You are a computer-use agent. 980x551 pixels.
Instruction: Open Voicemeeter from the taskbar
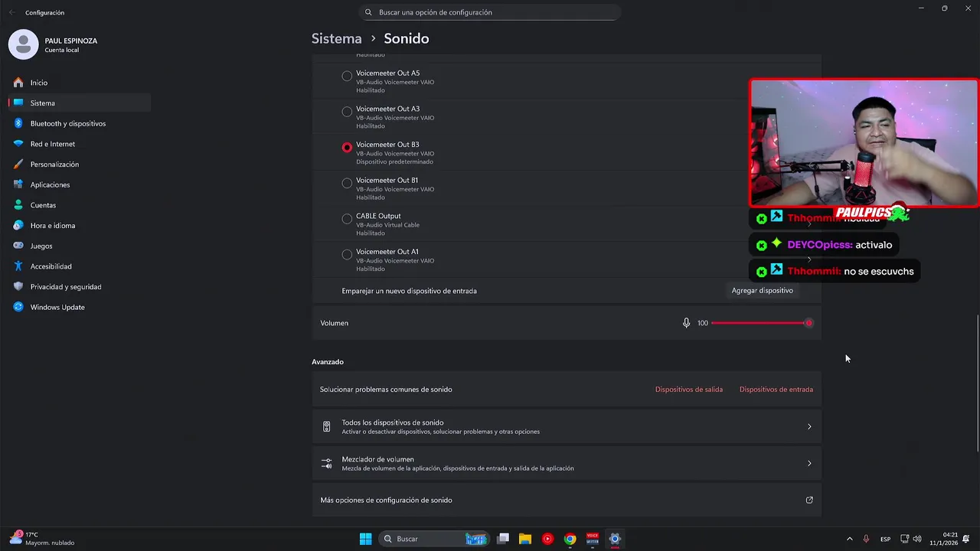tap(592, 539)
